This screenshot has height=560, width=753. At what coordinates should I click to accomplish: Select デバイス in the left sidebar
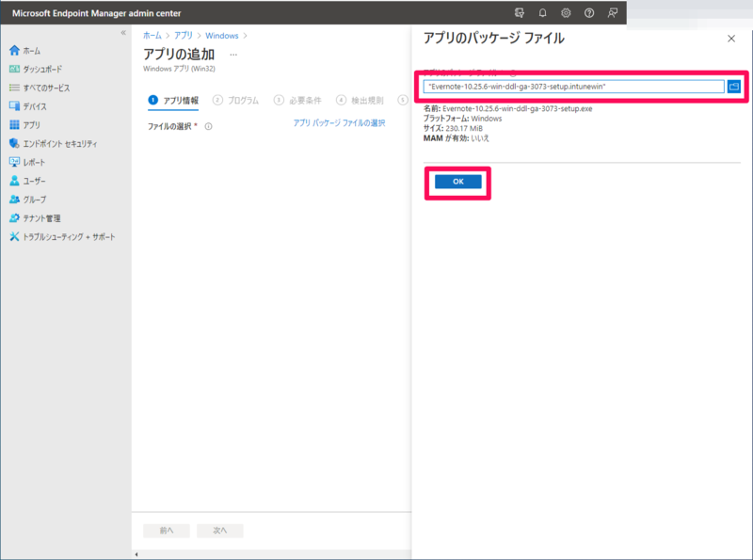pos(40,106)
